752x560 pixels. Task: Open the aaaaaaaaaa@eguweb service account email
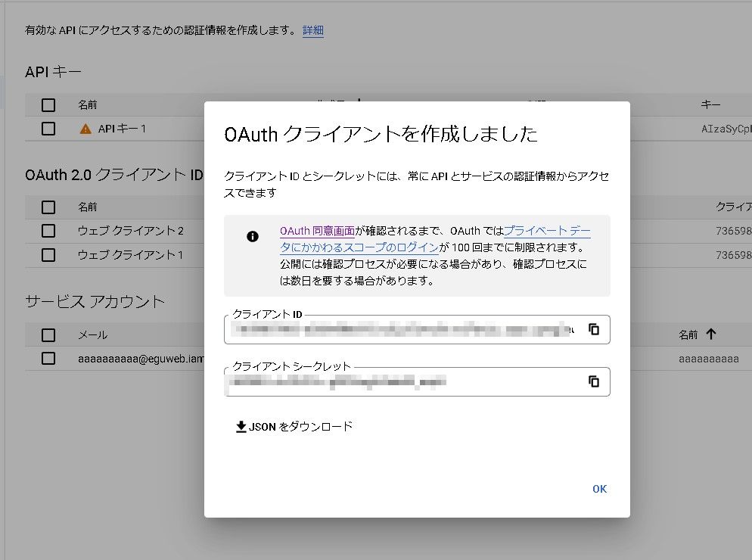click(x=136, y=359)
